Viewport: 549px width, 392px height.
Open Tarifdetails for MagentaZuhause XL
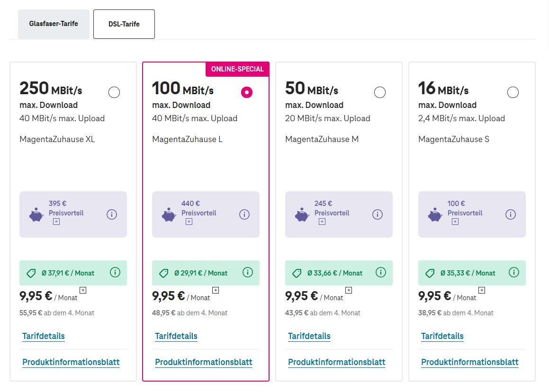click(44, 336)
